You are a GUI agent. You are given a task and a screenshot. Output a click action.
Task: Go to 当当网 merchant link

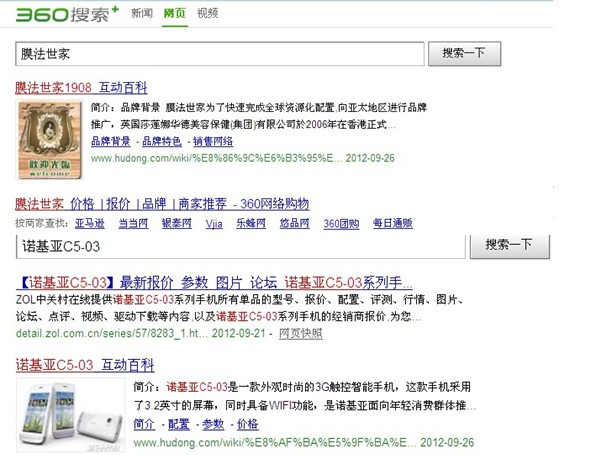tap(133, 224)
